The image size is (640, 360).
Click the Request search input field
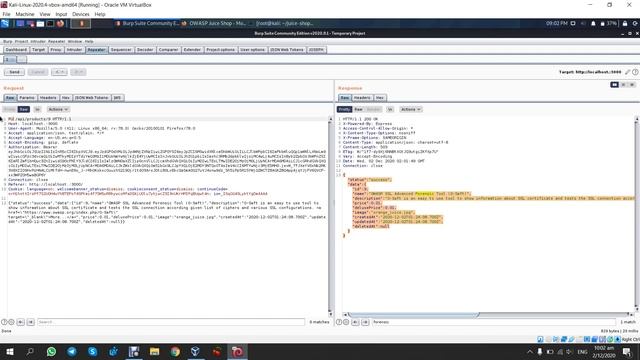tap(171, 322)
